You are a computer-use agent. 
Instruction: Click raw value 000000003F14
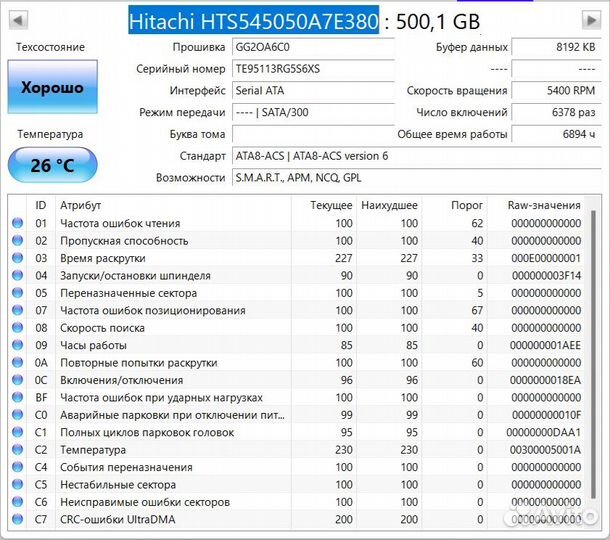[546, 275]
